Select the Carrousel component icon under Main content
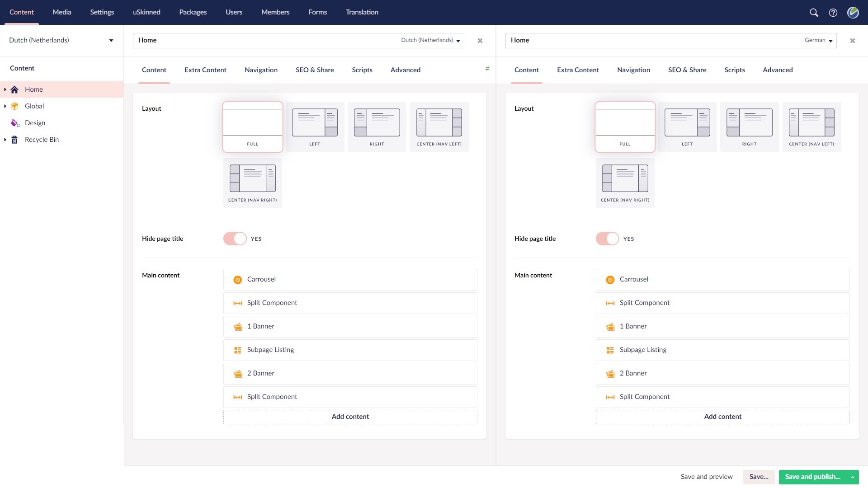This screenshot has height=488, width=868. 237,279
